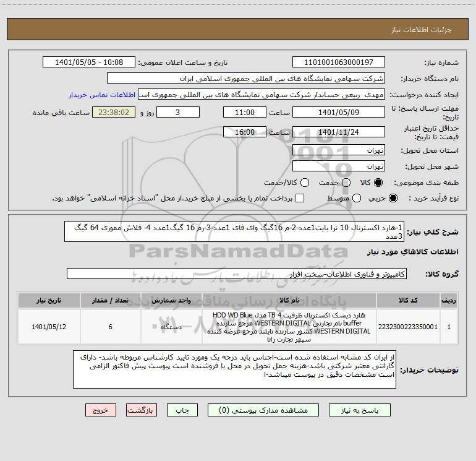The height and width of the screenshot is (461, 476).
Task: Click the شرح کلی نیاز label
Action: 432,232
